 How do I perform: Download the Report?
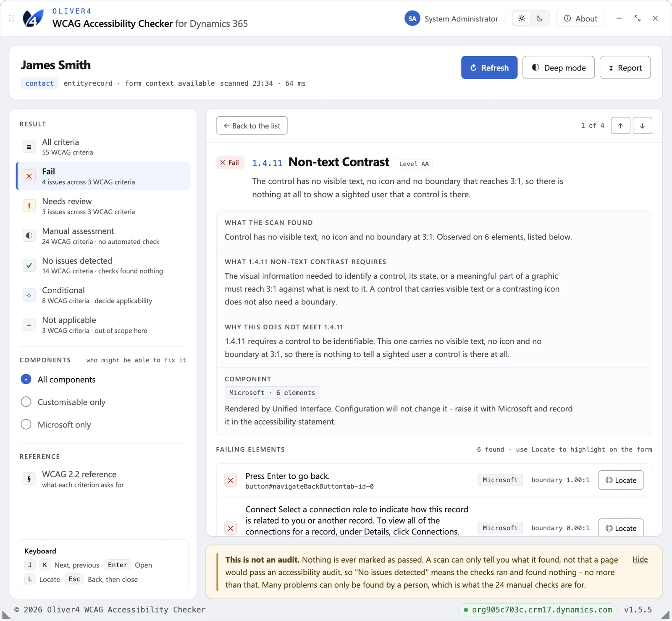tap(625, 68)
